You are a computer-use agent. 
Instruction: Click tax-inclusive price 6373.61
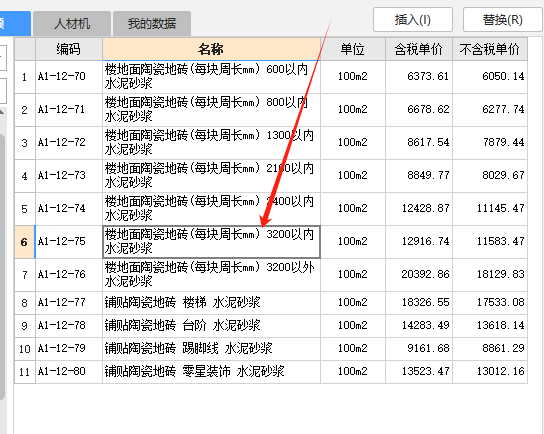[419, 77]
